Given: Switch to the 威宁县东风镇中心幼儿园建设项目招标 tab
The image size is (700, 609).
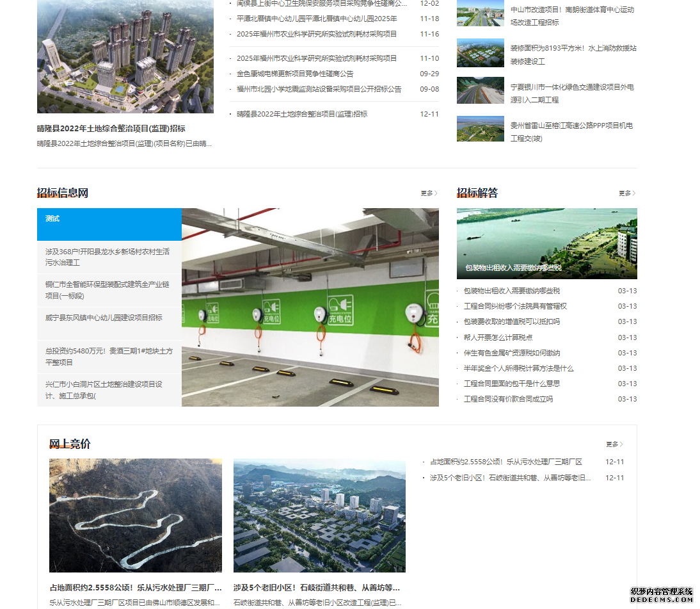Looking at the screenshot, I should point(104,318).
